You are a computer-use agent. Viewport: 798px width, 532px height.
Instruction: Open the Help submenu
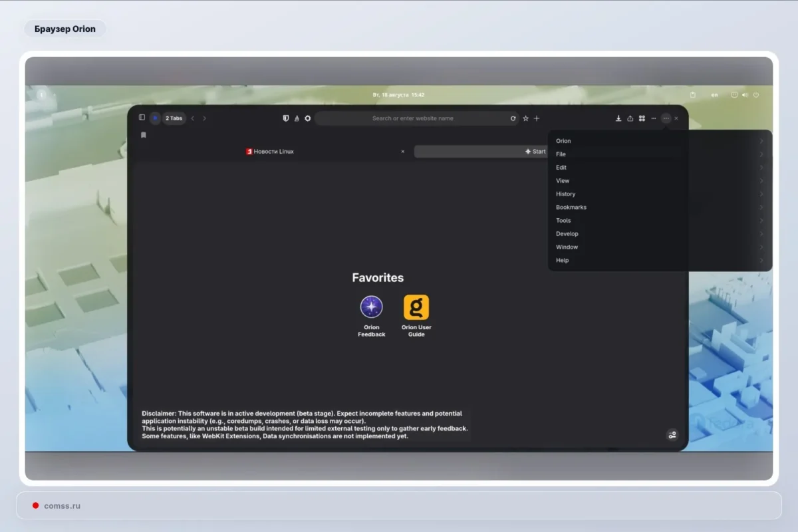click(x=660, y=261)
